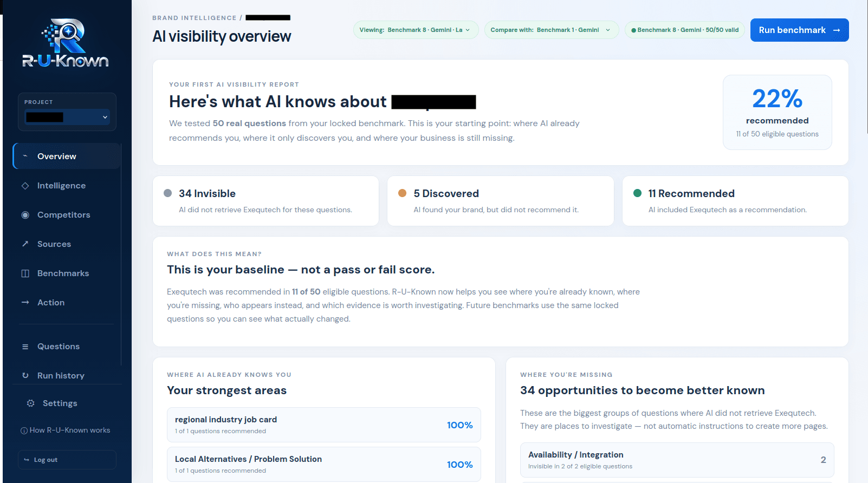Click the Intelligence diamond icon
This screenshot has height=483, width=868.
click(x=25, y=186)
